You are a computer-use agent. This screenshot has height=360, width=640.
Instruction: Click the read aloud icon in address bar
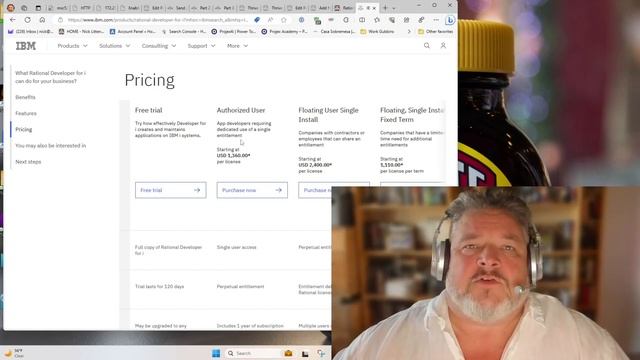[270, 20]
